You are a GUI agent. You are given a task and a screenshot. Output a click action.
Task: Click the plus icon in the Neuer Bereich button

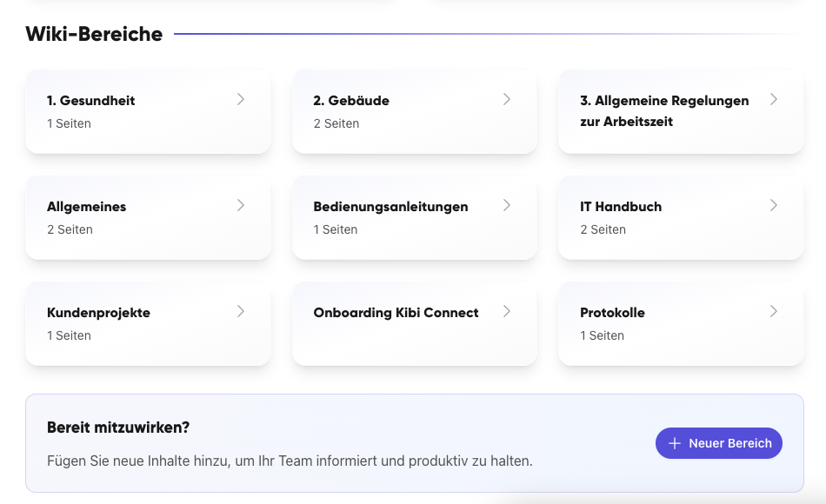tap(674, 443)
